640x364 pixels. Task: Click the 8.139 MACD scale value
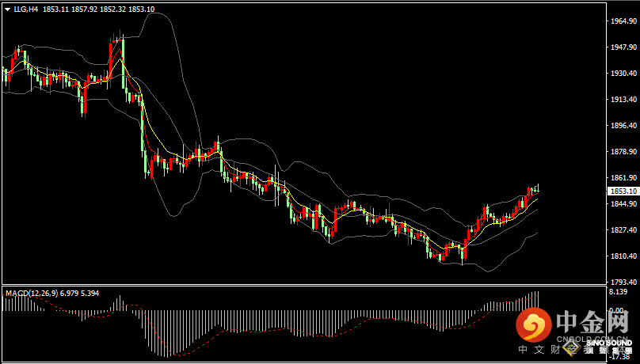point(620,291)
